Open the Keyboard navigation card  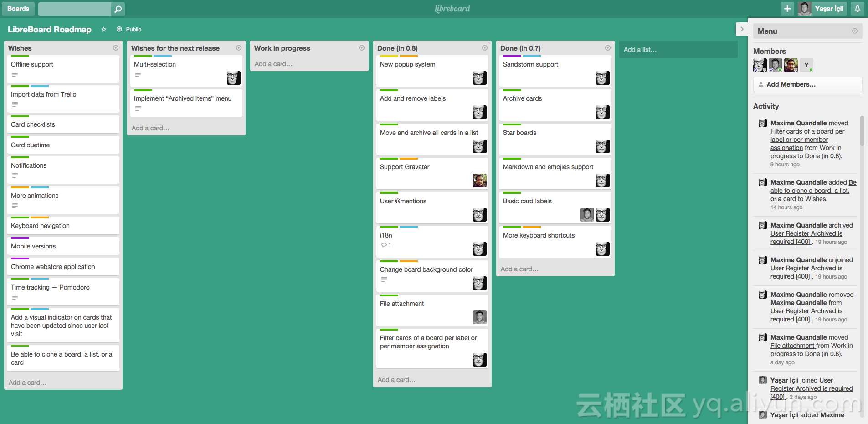click(x=63, y=226)
